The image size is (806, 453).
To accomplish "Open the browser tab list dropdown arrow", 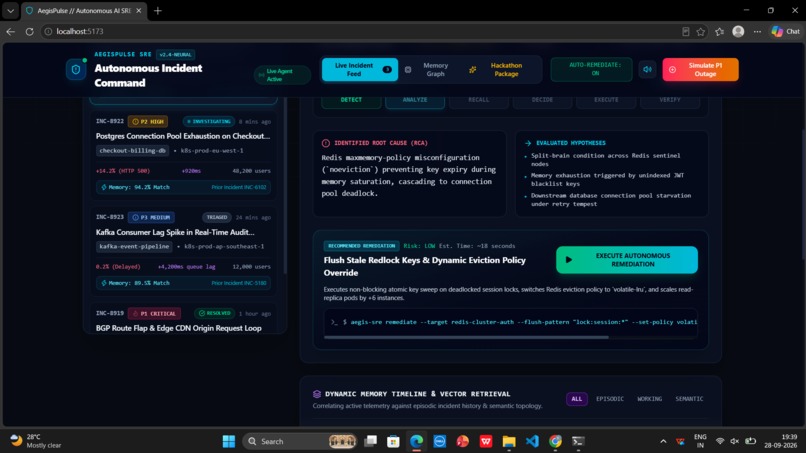I will [x=10, y=10].
